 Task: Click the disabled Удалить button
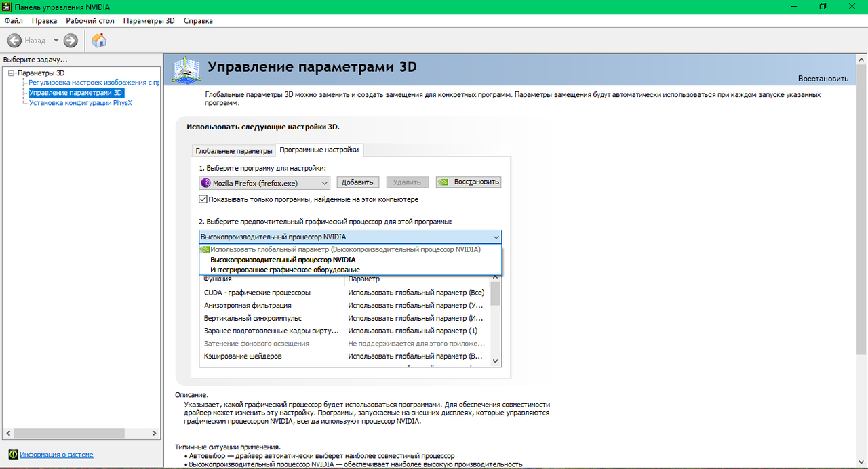click(408, 182)
